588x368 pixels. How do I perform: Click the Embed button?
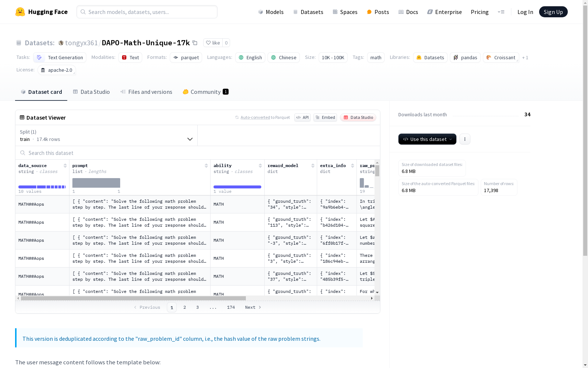pyautogui.click(x=325, y=117)
